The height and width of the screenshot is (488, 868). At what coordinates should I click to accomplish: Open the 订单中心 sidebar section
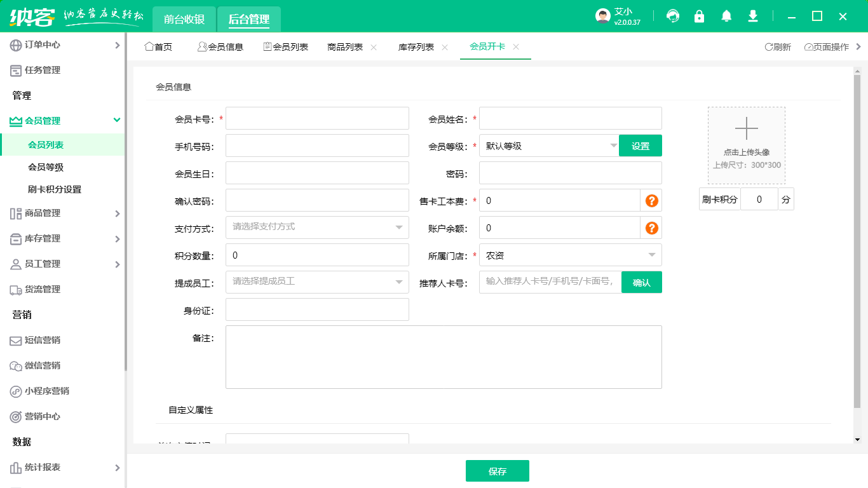(x=39, y=44)
